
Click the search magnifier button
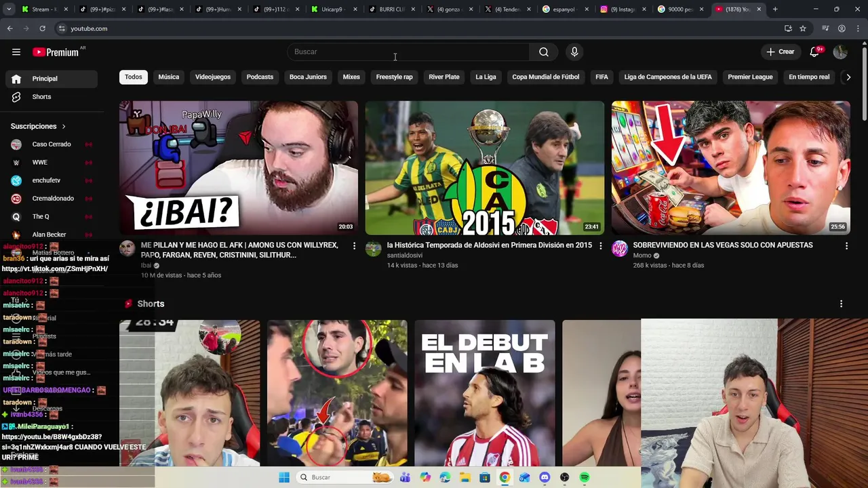(544, 52)
